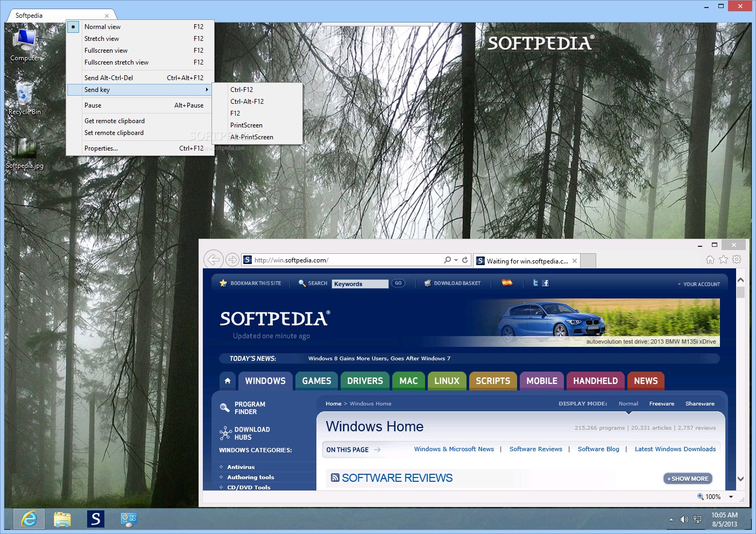Click the Spanish flag language icon
The height and width of the screenshot is (534, 756).
(507, 282)
